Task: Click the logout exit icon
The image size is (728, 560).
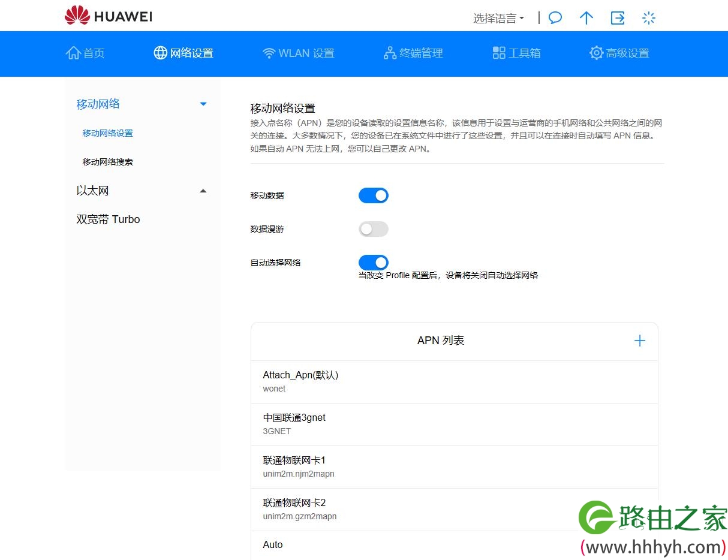Action: point(618,18)
